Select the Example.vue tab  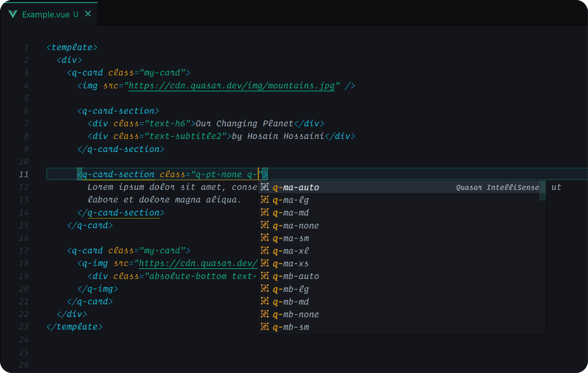(x=49, y=14)
